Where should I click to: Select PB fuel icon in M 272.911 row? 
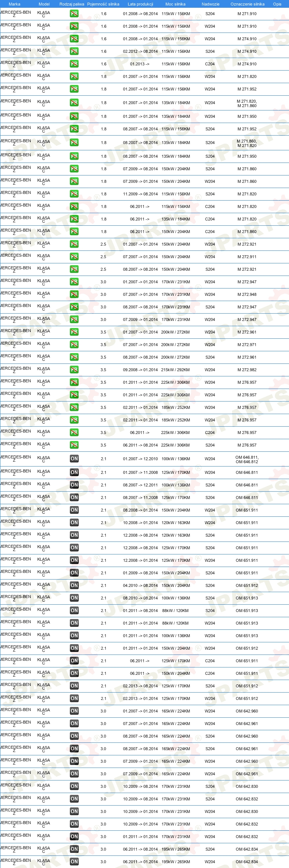[74, 257]
